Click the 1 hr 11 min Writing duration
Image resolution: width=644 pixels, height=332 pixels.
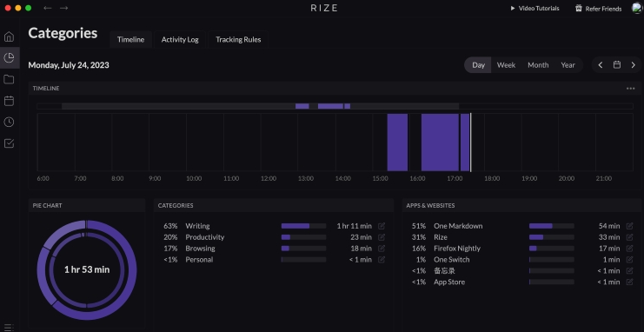pyautogui.click(x=354, y=226)
